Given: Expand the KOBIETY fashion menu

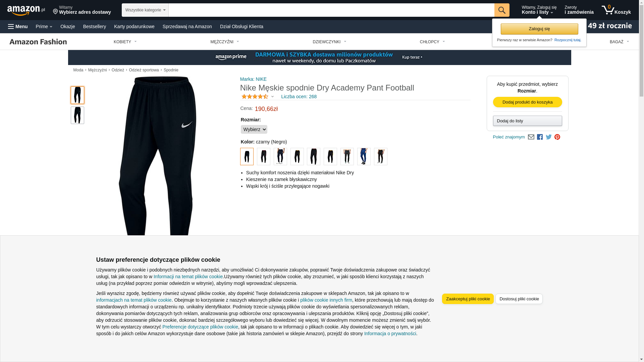Looking at the screenshot, I should [x=125, y=42].
